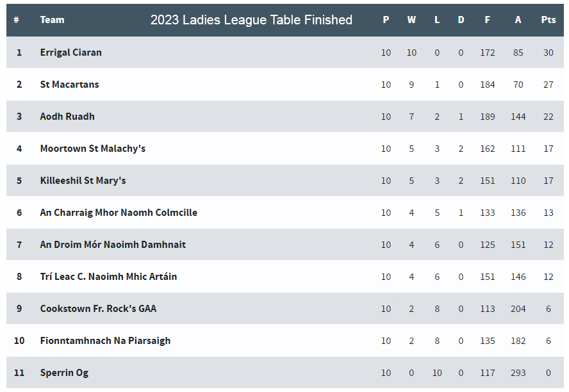Open Trí Leac C. Naoimh Mhic Artáin

click(108, 277)
